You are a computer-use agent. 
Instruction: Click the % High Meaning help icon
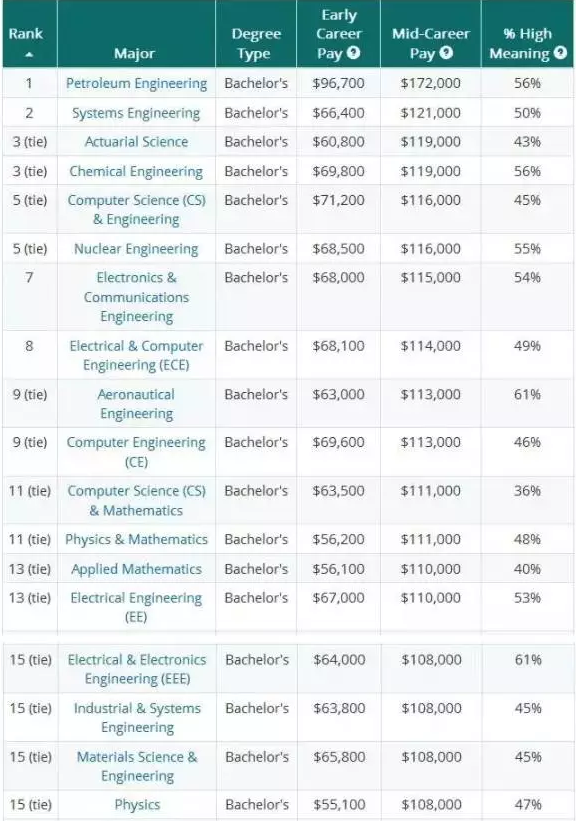[x=561, y=53]
